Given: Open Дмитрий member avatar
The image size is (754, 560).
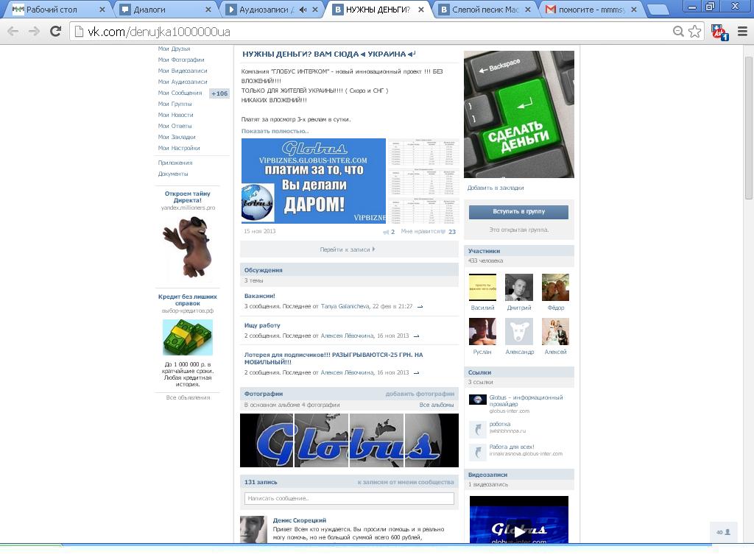Looking at the screenshot, I should coord(519,288).
